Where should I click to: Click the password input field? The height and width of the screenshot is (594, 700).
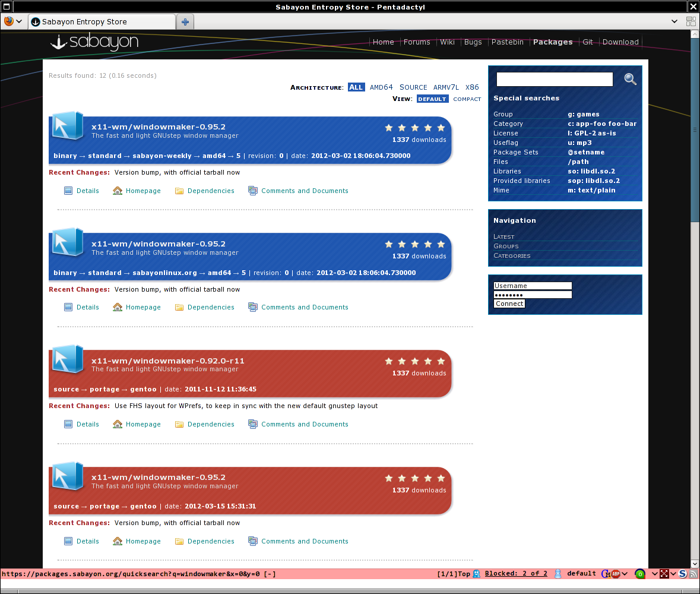532,295
